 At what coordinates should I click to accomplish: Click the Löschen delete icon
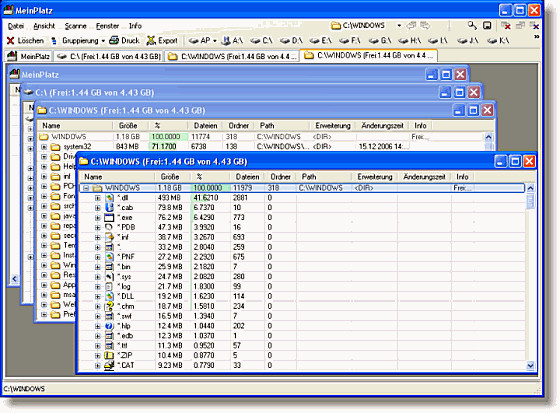(10, 41)
